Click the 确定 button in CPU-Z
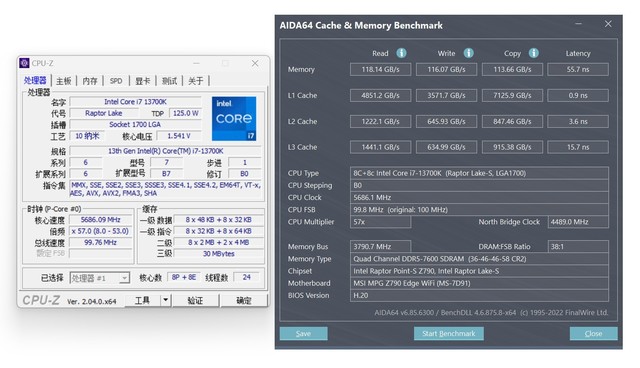Screen dimensions: 640x368 [244, 300]
